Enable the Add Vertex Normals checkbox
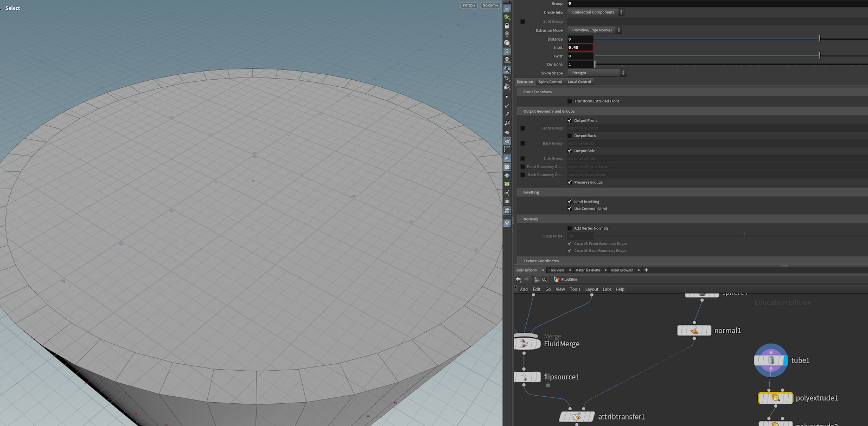The height and width of the screenshot is (426, 868). pos(570,229)
